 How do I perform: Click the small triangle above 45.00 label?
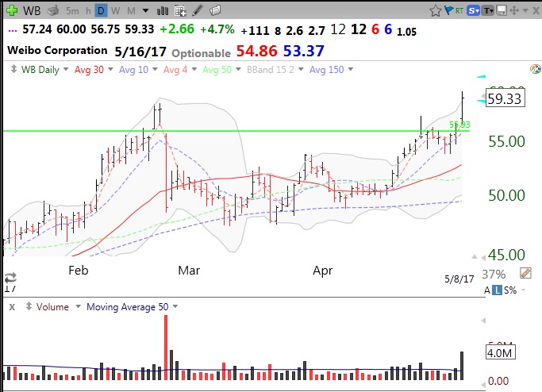click(475, 257)
